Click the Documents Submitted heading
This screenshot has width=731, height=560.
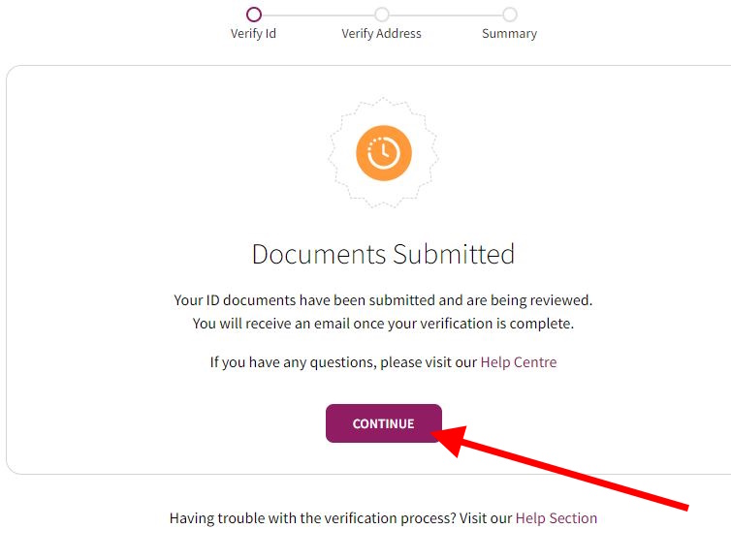(383, 255)
